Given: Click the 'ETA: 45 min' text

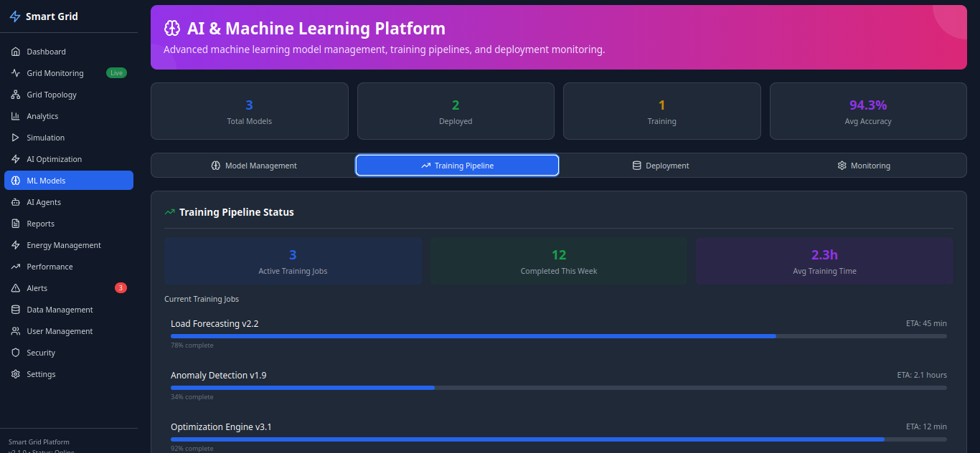Looking at the screenshot, I should (x=926, y=324).
